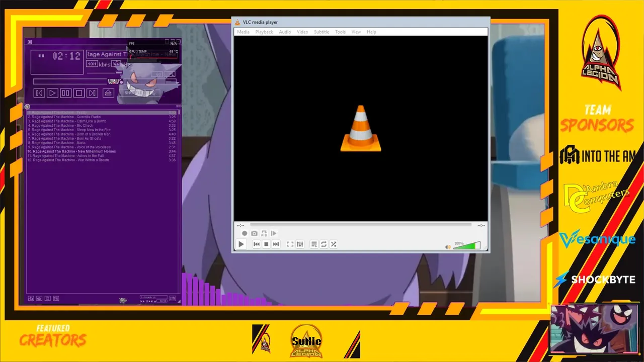Toggle Winamp EQ window button
The width and height of the screenshot is (644, 362).
157,74
